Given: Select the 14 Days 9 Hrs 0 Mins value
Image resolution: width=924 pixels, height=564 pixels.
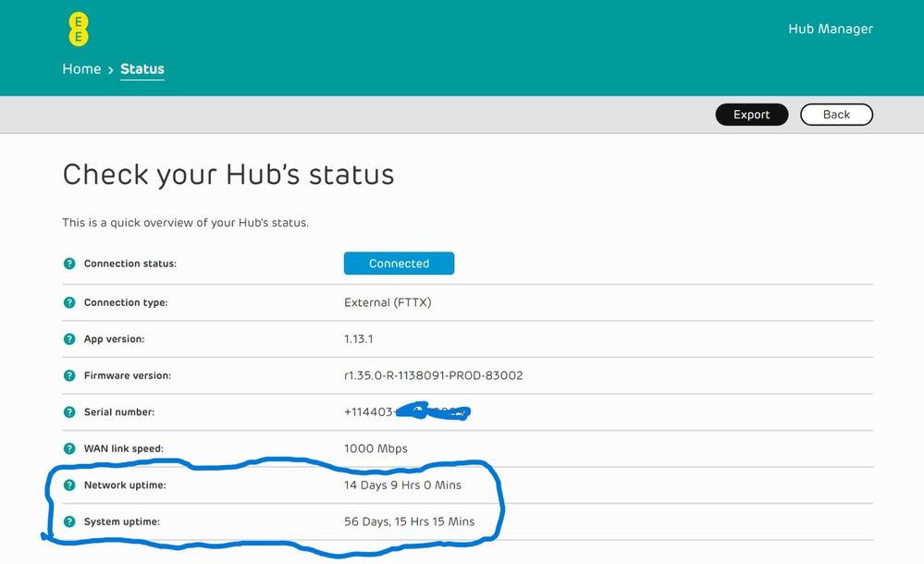Looking at the screenshot, I should [x=402, y=485].
